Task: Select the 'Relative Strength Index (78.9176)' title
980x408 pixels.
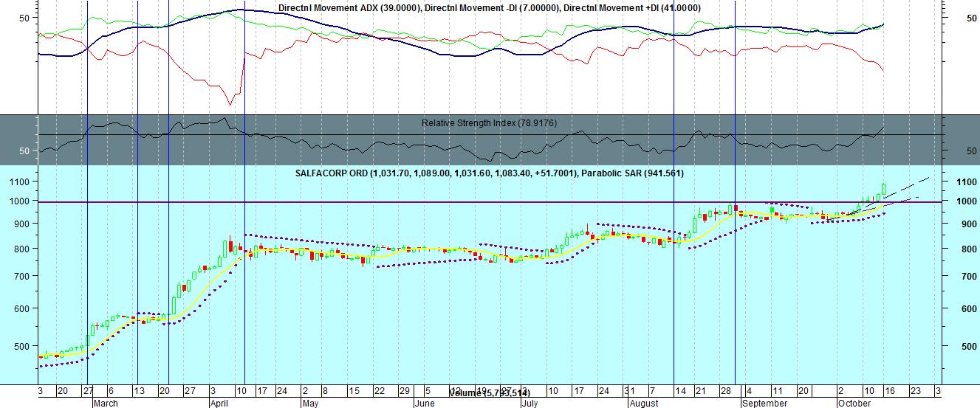Action: [x=490, y=123]
